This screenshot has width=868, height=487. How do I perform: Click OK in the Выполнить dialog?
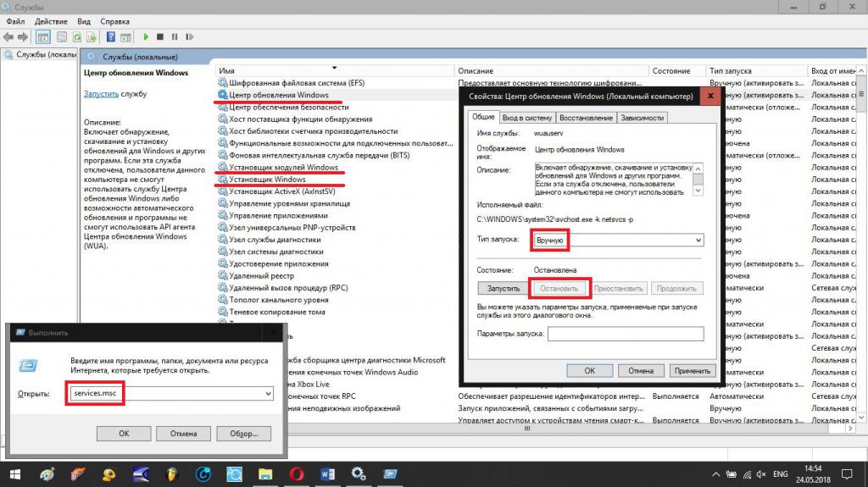click(x=124, y=434)
